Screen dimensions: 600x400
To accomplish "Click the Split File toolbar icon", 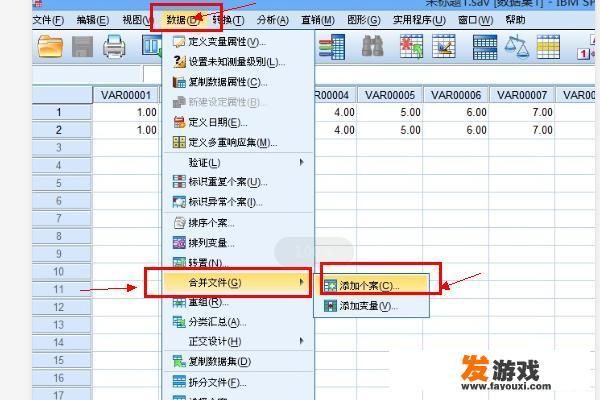I will coord(485,47).
